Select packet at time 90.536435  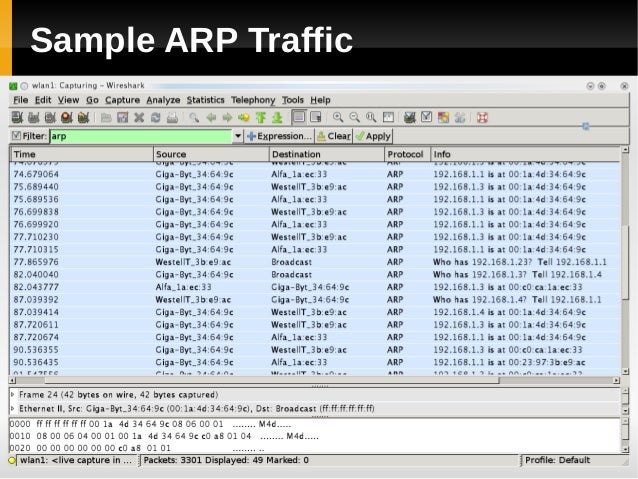click(315, 362)
